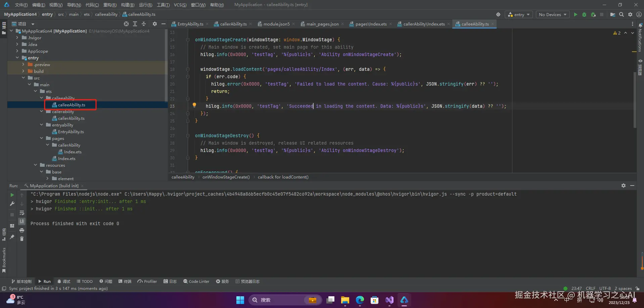The width and height of the screenshot is (644, 308).
Task: Switch to the module.json5 editor tab
Action: pos(276,24)
